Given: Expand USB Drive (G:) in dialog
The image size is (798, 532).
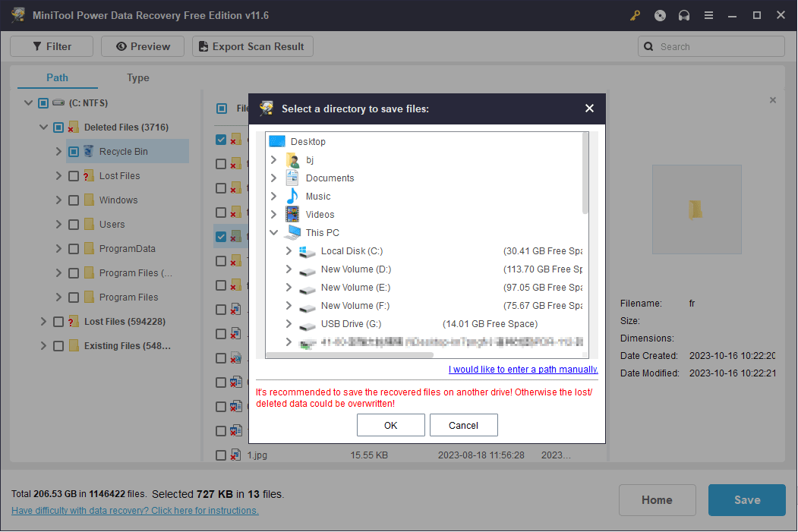Looking at the screenshot, I should (x=289, y=324).
